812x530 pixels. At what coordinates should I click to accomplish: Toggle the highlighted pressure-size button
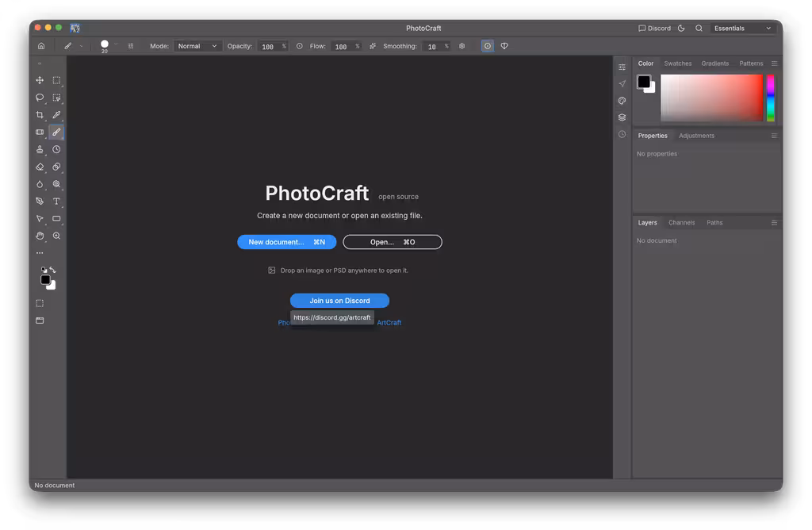(x=488, y=46)
